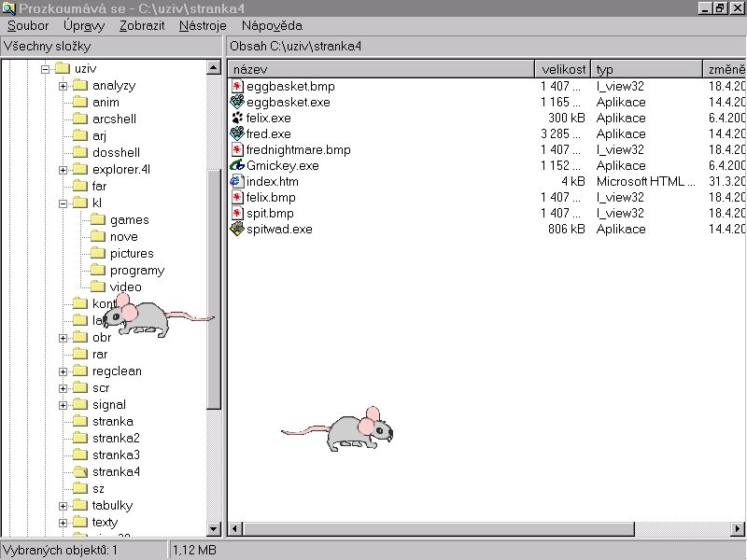Expand the analyzy folder node
This screenshot has width=747, height=560.
63,86
